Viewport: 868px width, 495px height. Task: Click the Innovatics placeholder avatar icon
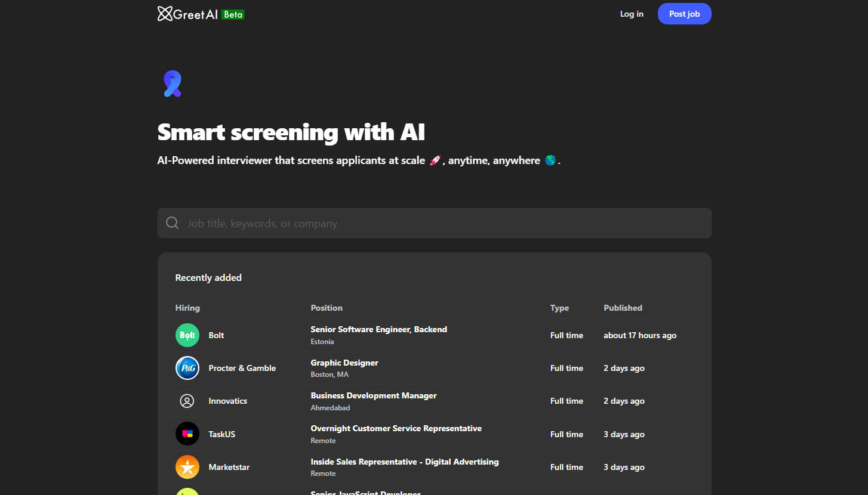tap(187, 401)
